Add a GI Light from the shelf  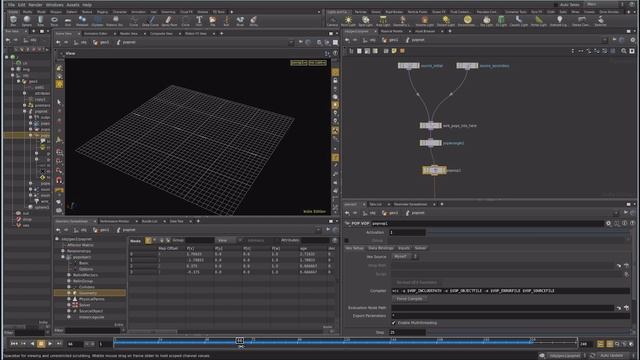pyautogui.click(x=501, y=21)
